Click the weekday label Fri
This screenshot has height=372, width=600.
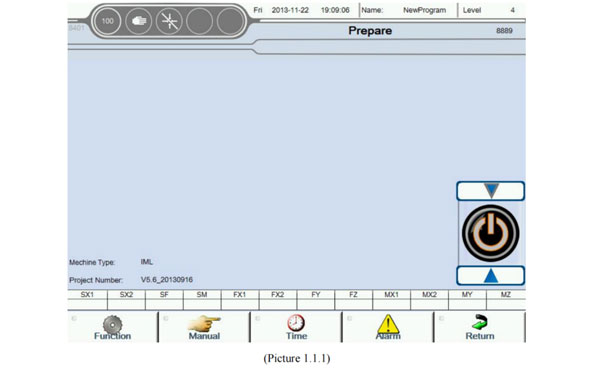[258, 10]
